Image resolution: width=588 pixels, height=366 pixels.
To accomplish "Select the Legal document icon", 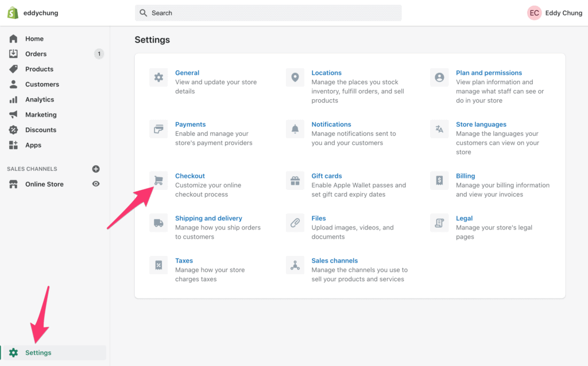I will click(x=439, y=223).
